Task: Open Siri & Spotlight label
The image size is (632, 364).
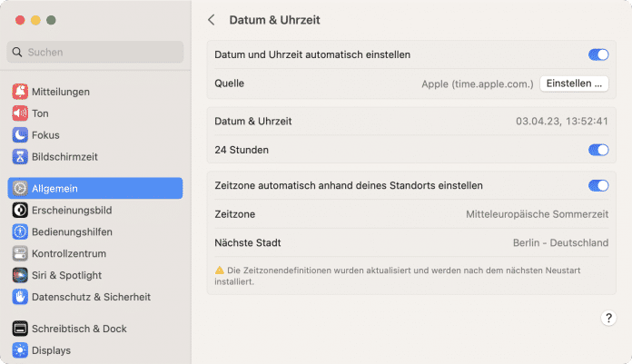Action: tap(66, 275)
